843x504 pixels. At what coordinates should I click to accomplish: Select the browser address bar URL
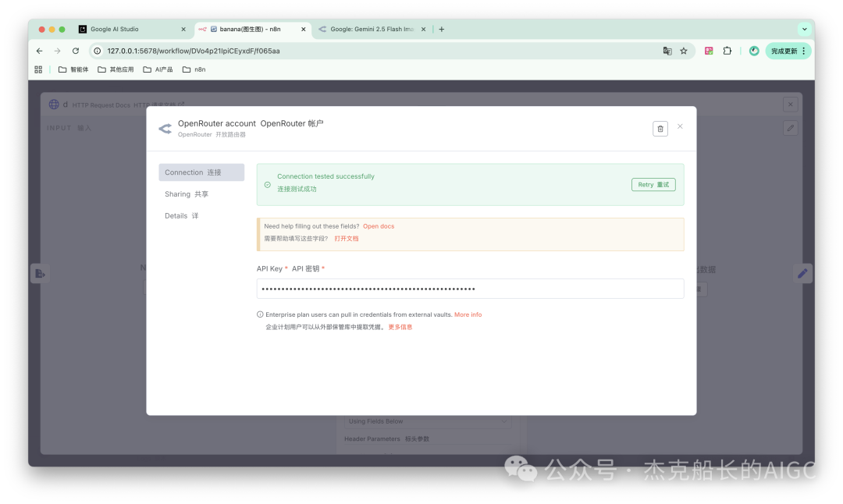pyautogui.click(x=194, y=51)
